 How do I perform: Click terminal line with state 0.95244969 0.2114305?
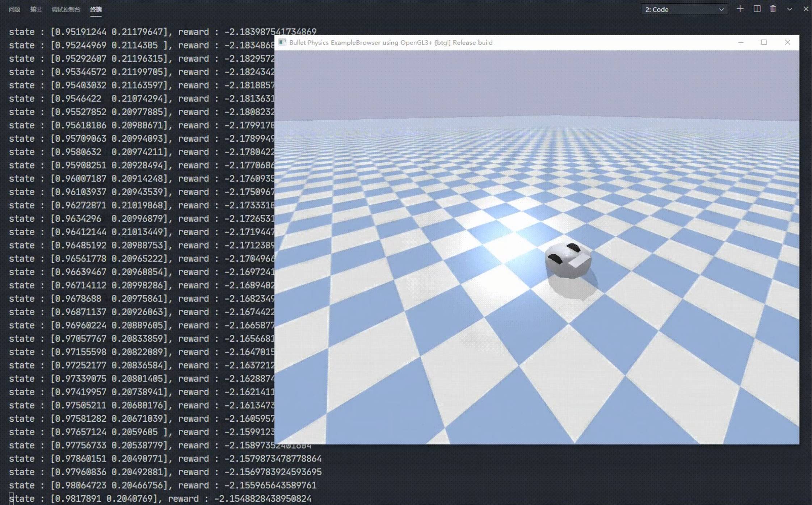click(142, 45)
